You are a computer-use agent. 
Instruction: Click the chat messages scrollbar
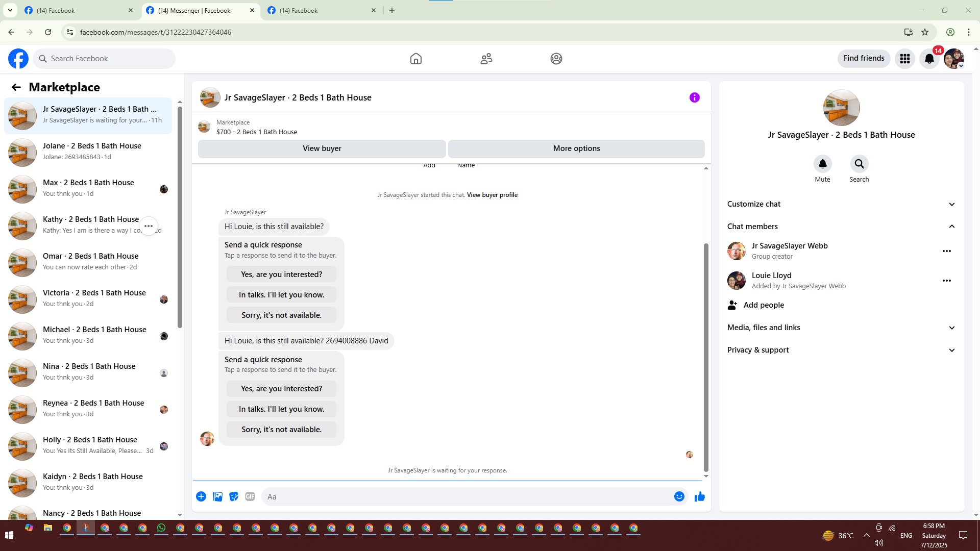click(706, 357)
